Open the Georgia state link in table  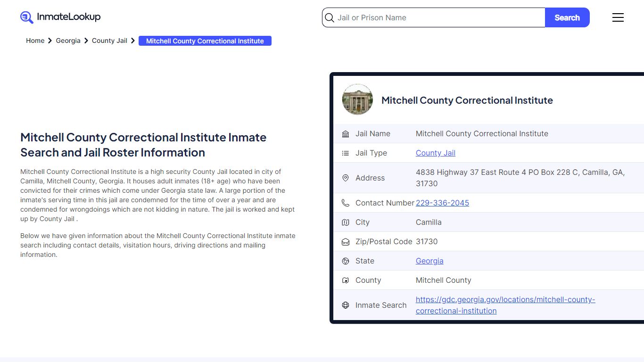click(x=429, y=261)
